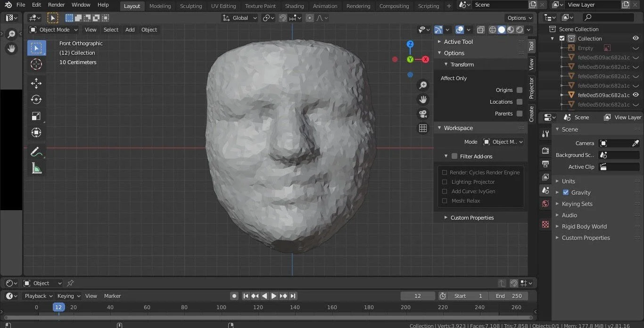This screenshot has width=644, height=328.
Task: Select the Move tool
Action: click(x=36, y=83)
